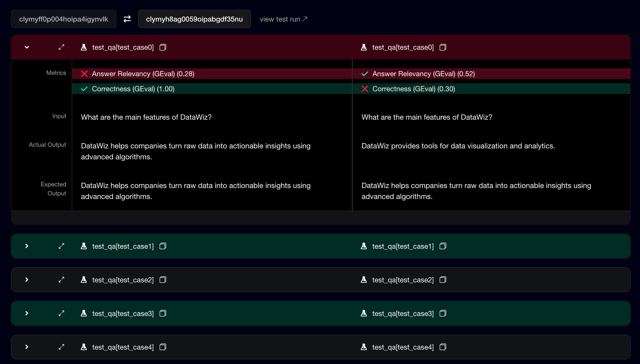
Task: Select test run clymyff0p004hoipa4igynvlk
Action: pos(63,19)
